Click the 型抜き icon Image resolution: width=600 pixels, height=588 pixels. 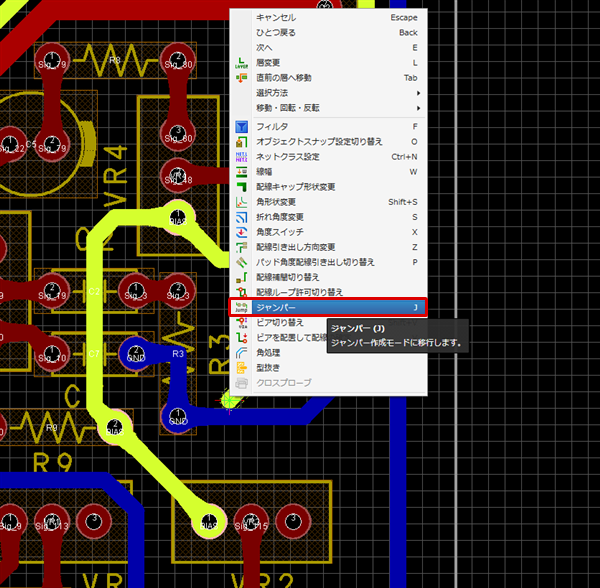point(241,367)
